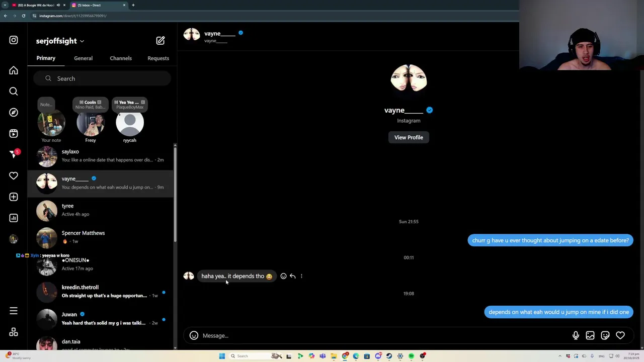Open Messages icon with 5 badge
644x362 pixels.
(14, 154)
